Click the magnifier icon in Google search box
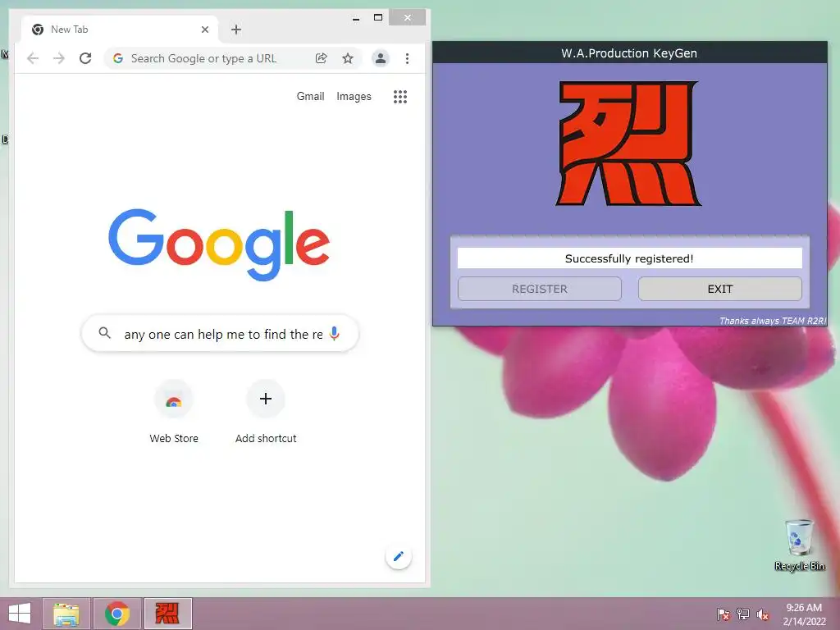The width and height of the screenshot is (840, 630). (105, 333)
